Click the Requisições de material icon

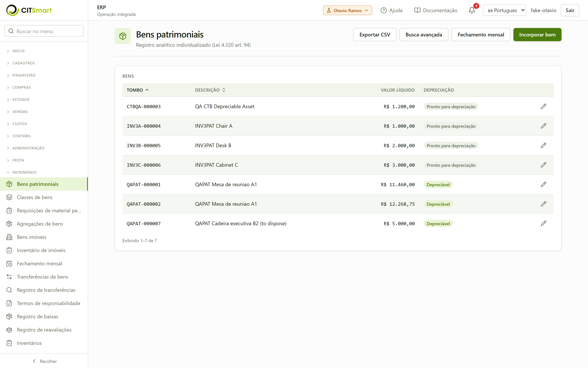pyautogui.click(x=9, y=210)
